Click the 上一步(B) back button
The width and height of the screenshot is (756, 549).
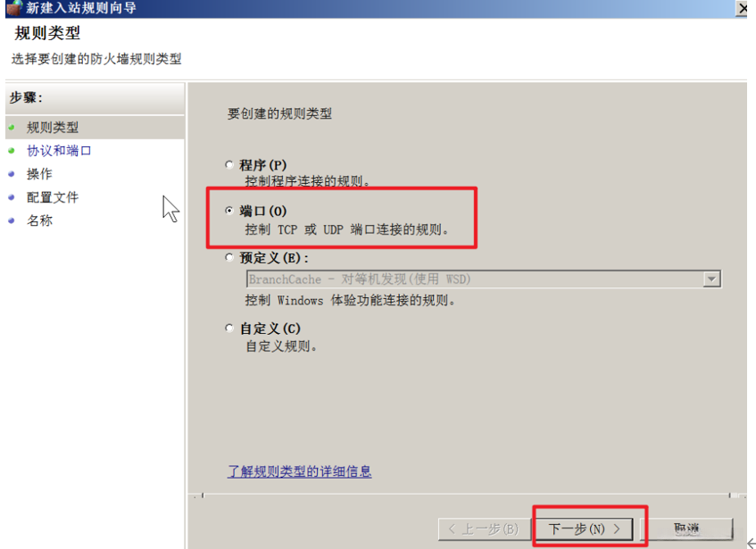click(485, 528)
